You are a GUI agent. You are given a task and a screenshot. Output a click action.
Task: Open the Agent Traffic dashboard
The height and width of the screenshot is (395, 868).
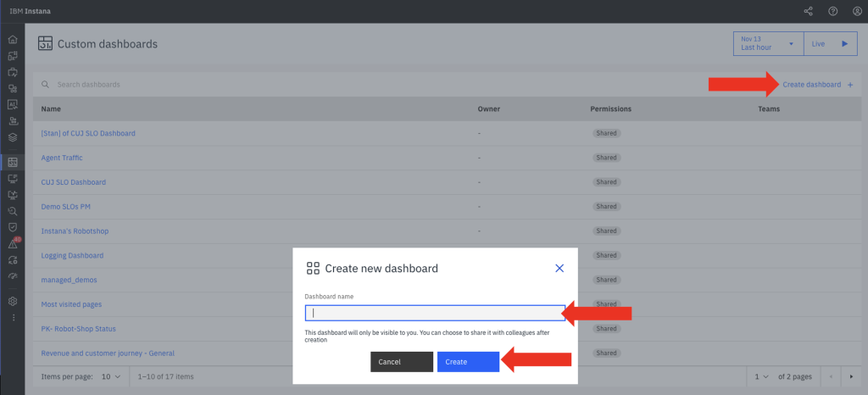pyautogui.click(x=62, y=158)
